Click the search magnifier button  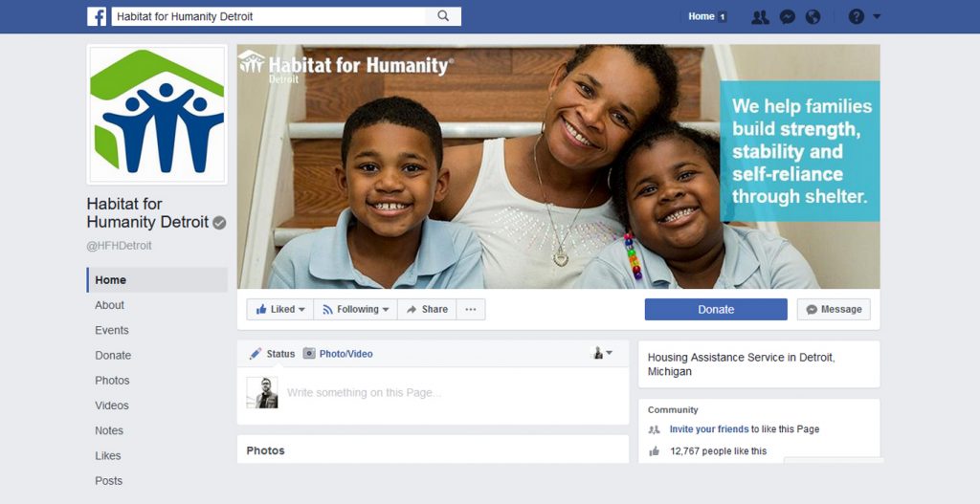[x=443, y=16]
